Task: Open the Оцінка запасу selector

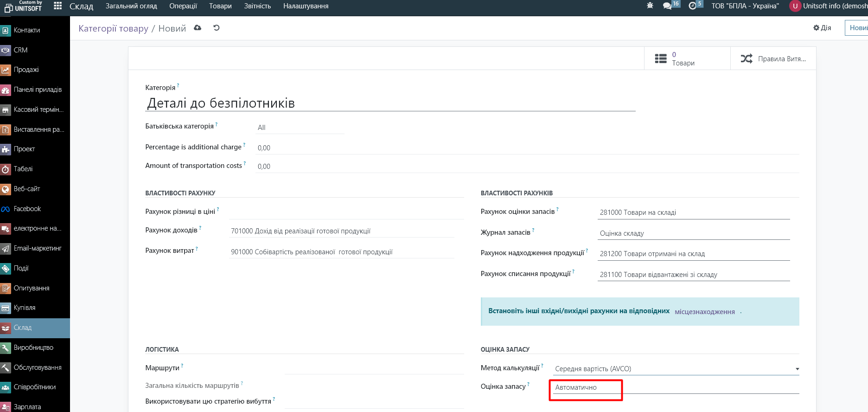Action: coord(586,387)
